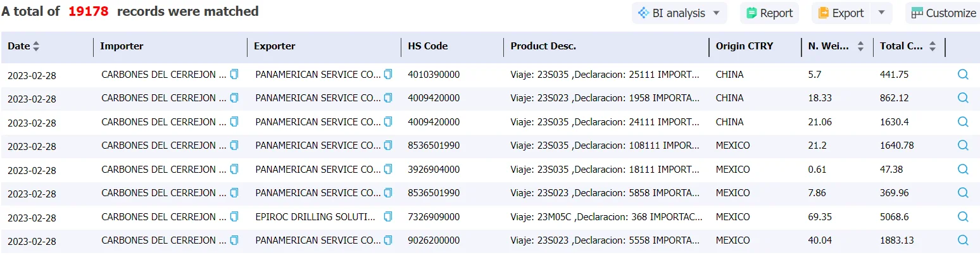
Task: Copy the EPIROC DRILLING exporter name
Action: (388, 216)
